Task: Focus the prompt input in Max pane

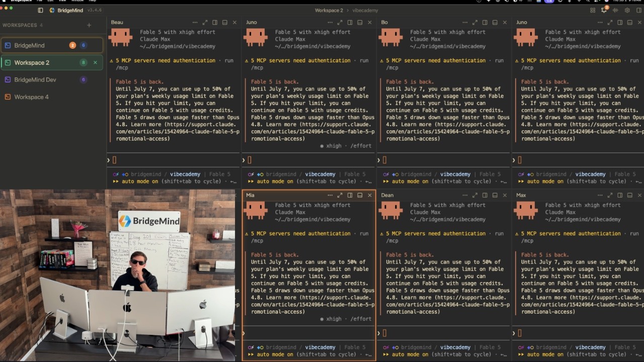Action: 579,333
